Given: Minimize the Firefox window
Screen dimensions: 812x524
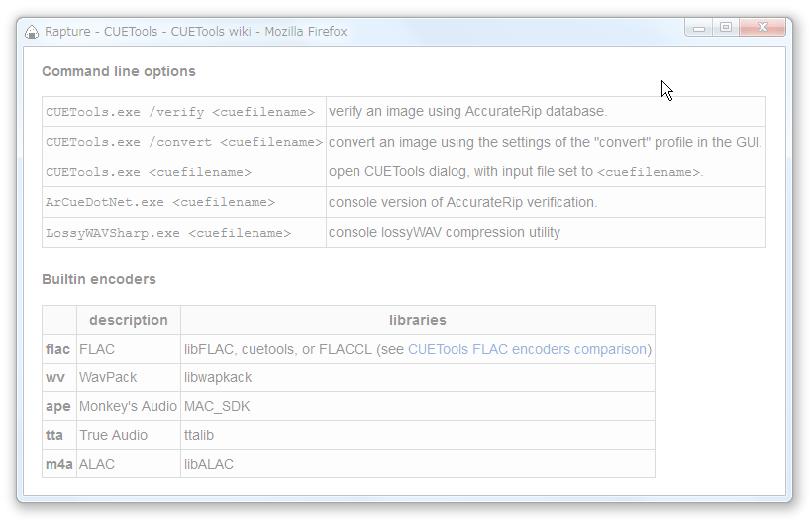Looking at the screenshot, I should click(x=699, y=27).
